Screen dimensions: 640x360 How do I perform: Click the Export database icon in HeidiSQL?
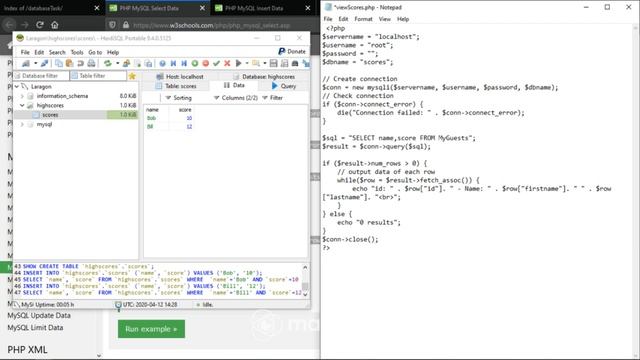point(149,63)
